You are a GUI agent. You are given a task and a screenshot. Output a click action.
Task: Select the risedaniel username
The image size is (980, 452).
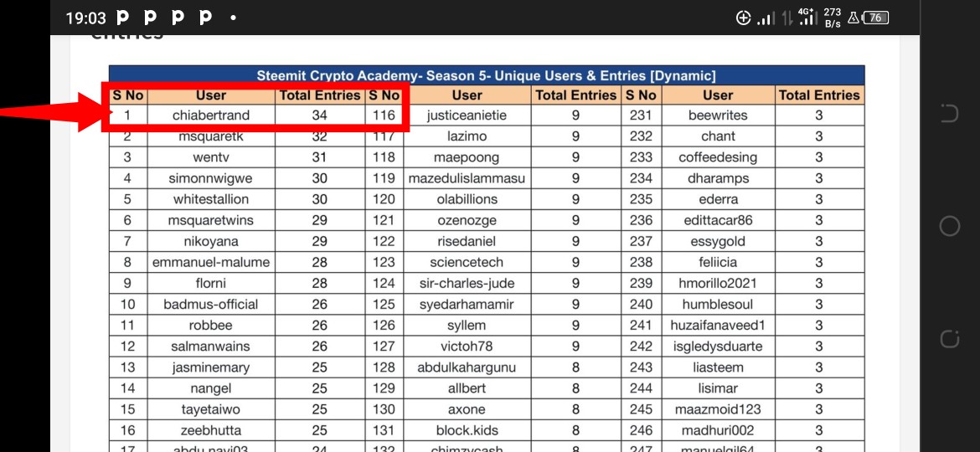[467, 242]
